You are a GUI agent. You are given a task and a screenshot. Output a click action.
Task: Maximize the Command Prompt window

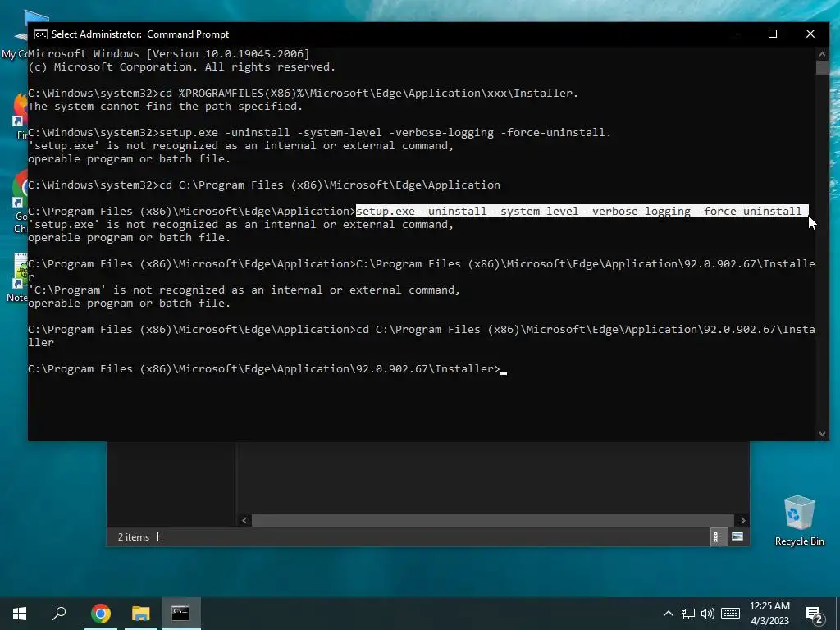773,34
